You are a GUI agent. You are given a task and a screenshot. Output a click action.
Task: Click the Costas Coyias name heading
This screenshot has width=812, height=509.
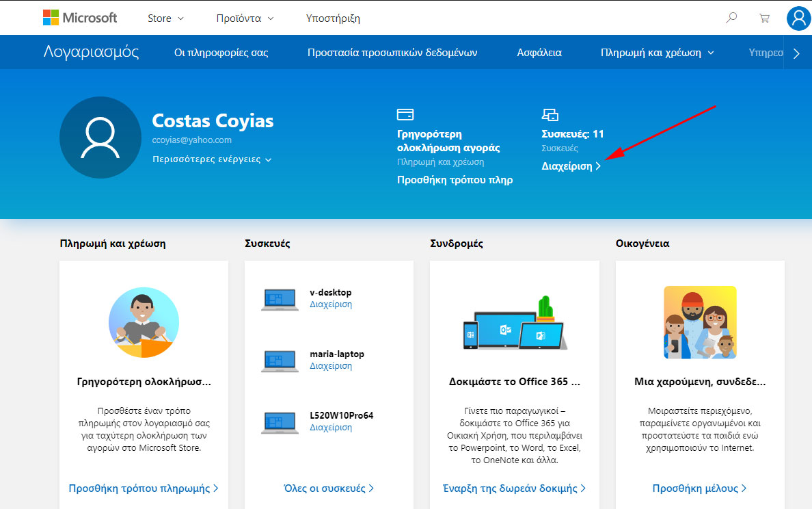tap(213, 121)
